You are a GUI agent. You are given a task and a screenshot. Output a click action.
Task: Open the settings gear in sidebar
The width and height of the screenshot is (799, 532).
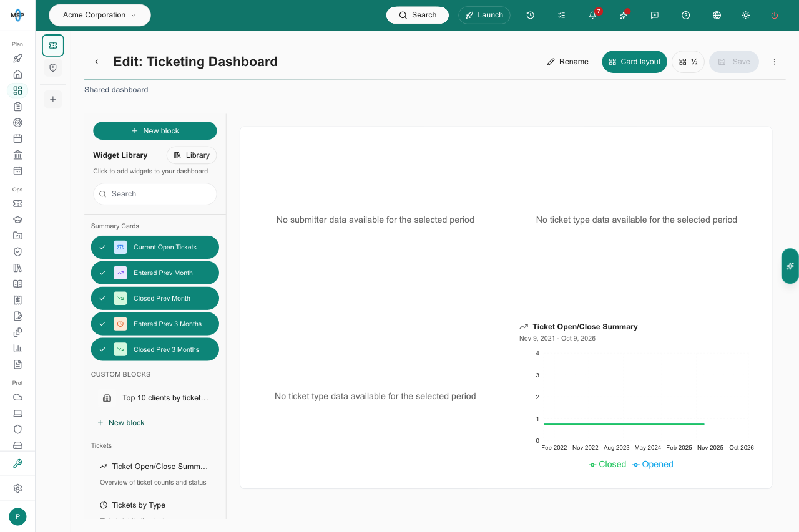[x=17, y=488]
